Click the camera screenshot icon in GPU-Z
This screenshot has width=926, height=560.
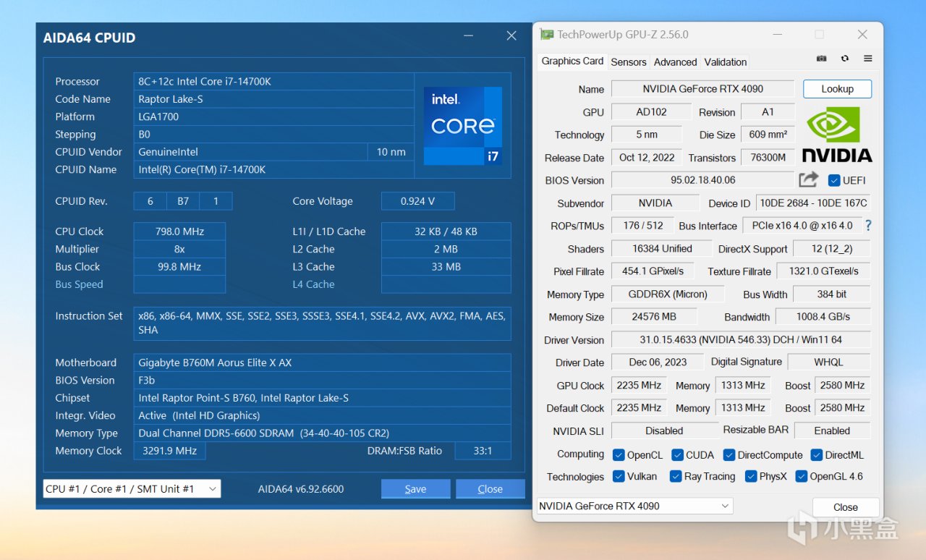[821, 59]
